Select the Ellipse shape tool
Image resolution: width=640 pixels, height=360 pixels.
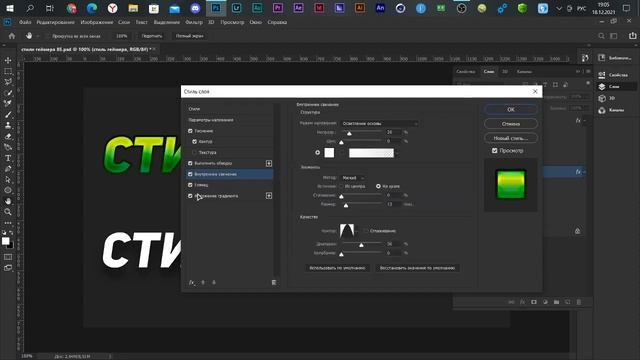(x=8, y=190)
